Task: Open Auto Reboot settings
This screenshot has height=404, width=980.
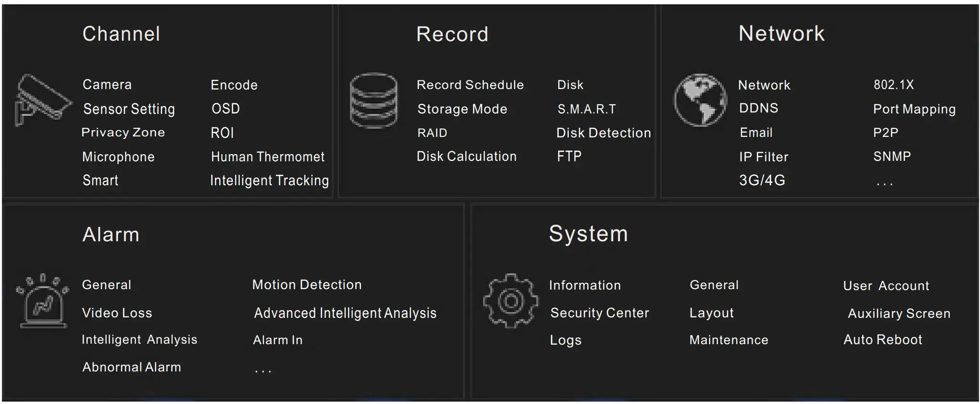Action: tap(882, 340)
